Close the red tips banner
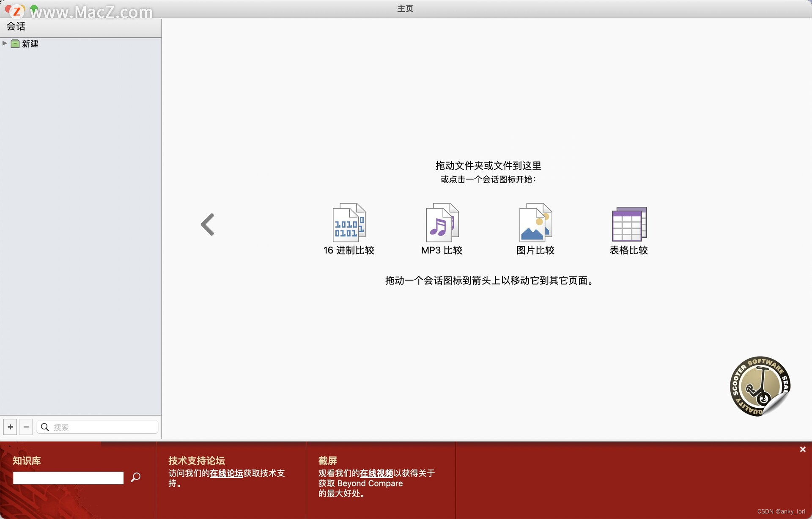812x519 pixels. (x=803, y=449)
